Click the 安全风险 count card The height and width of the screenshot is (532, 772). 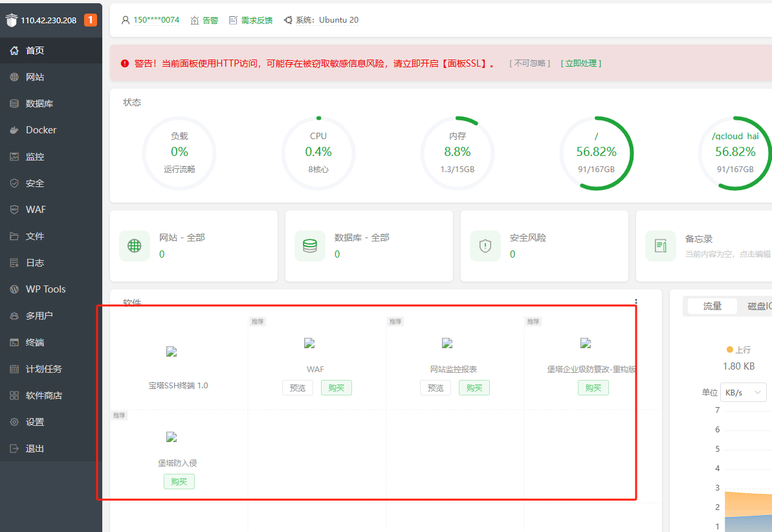pos(544,246)
